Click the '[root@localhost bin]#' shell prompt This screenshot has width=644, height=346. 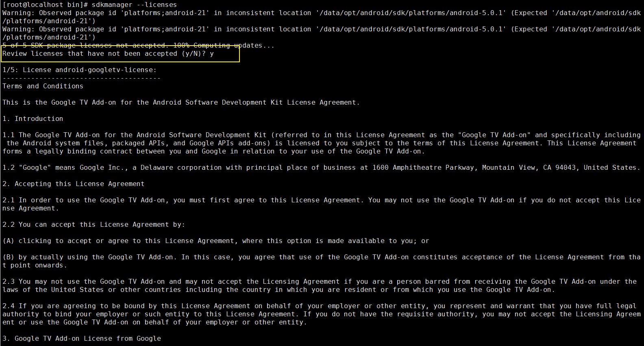(45, 5)
